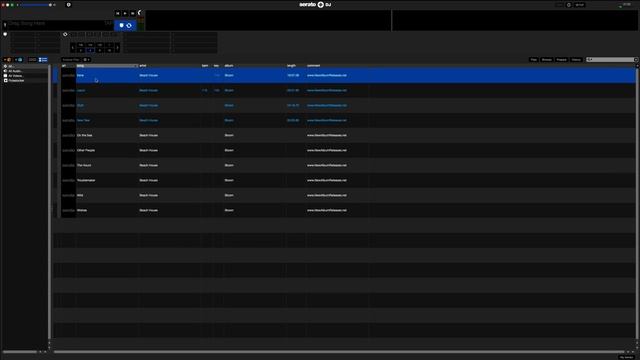Select the All... item in the sidebar

coord(25,66)
